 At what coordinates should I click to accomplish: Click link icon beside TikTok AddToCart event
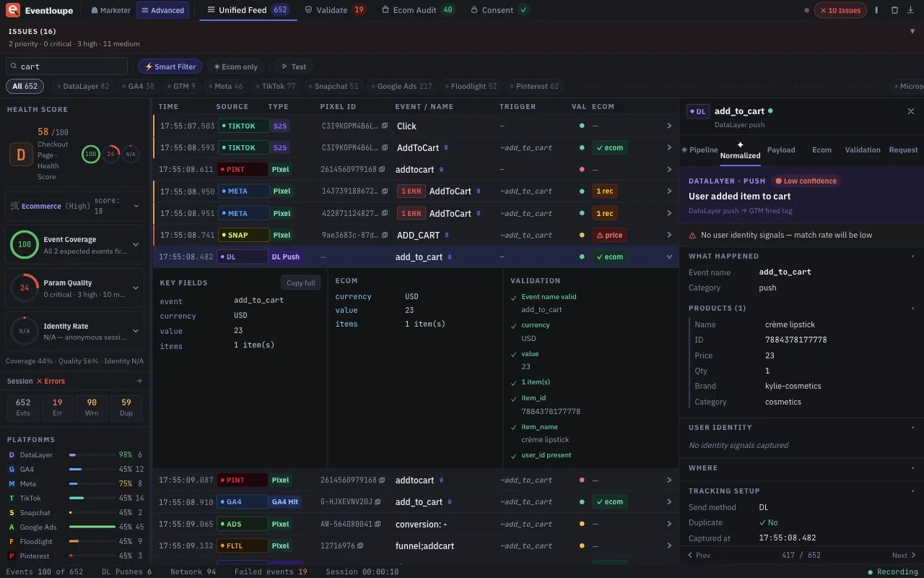tap(446, 148)
